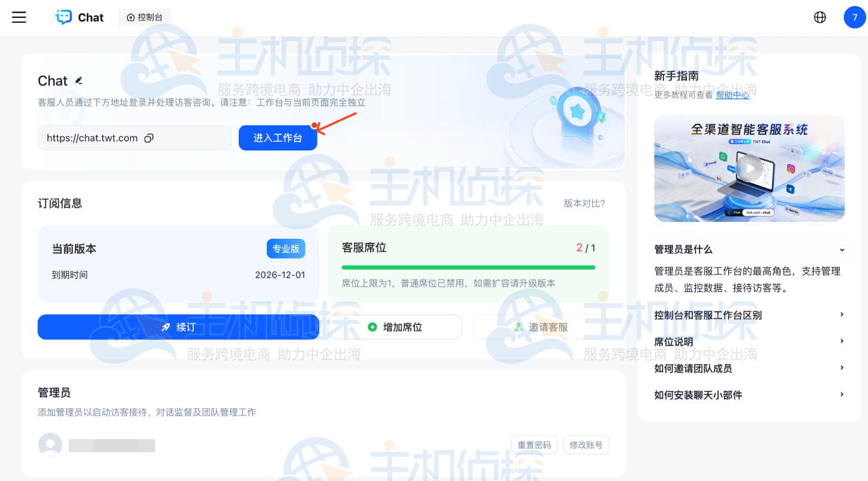This screenshot has width=868, height=481.
Task: Click 进入工作台 button
Action: pos(278,138)
